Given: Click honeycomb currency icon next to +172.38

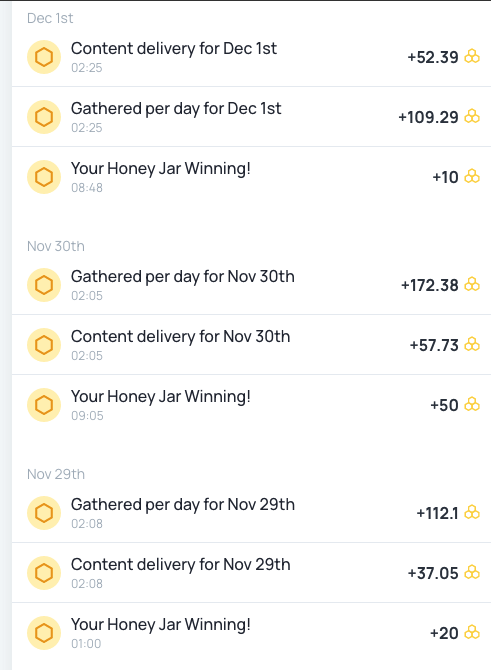Looking at the screenshot, I should pyautogui.click(x=472, y=285).
